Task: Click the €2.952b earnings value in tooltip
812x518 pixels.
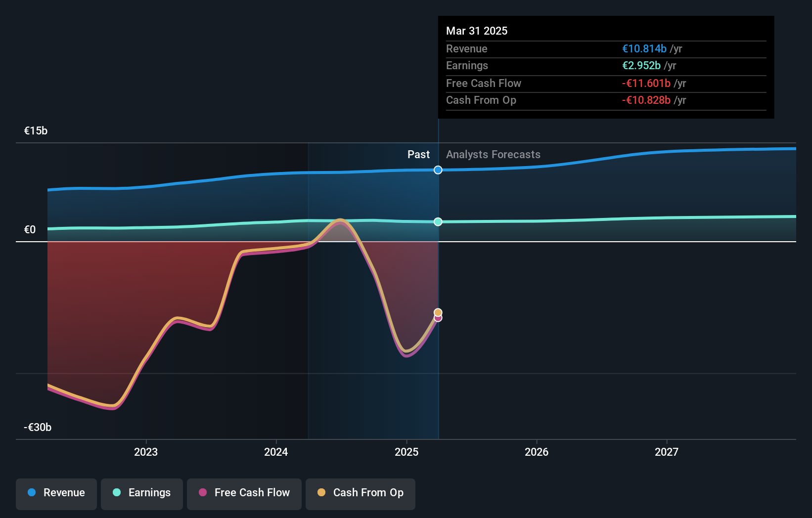Action: (641, 66)
